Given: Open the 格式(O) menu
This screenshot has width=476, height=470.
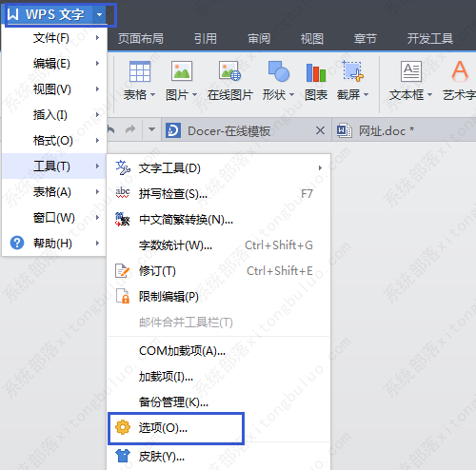Looking at the screenshot, I should coord(54,141).
